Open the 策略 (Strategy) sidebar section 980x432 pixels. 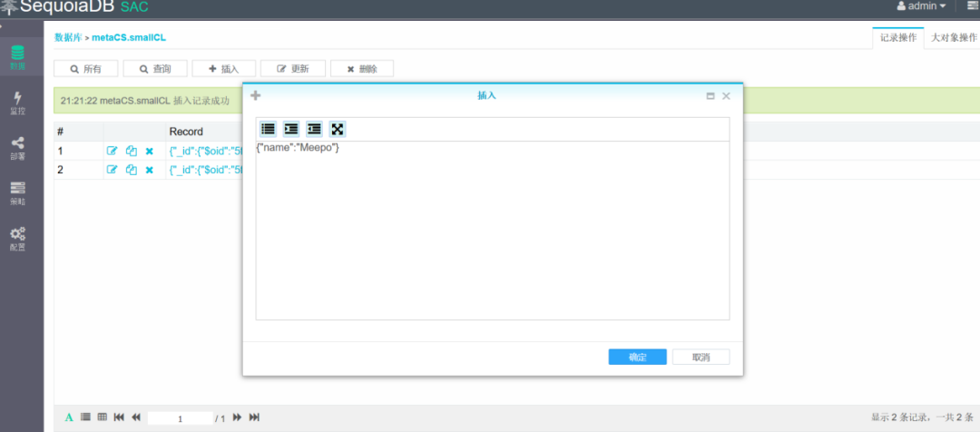pyautogui.click(x=18, y=194)
